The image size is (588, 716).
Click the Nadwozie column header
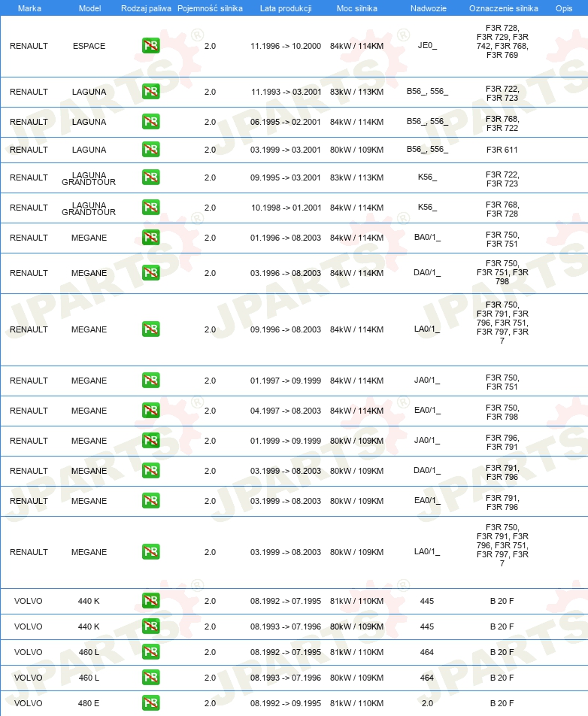click(x=429, y=8)
